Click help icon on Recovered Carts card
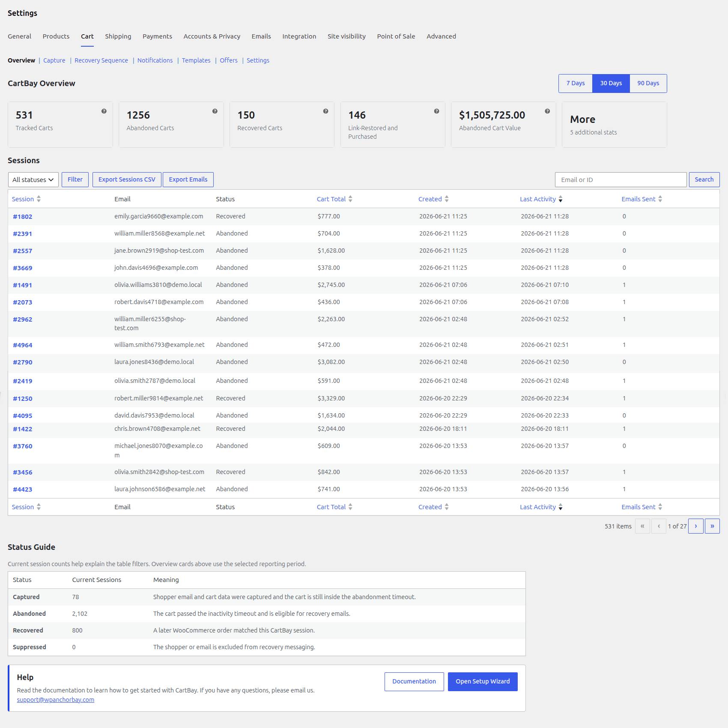 326,111
